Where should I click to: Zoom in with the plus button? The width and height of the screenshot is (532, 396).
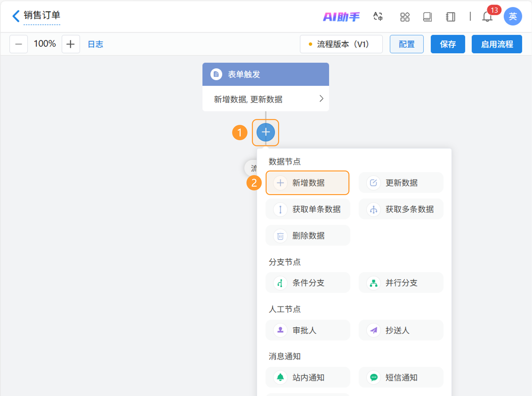click(71, 44)
